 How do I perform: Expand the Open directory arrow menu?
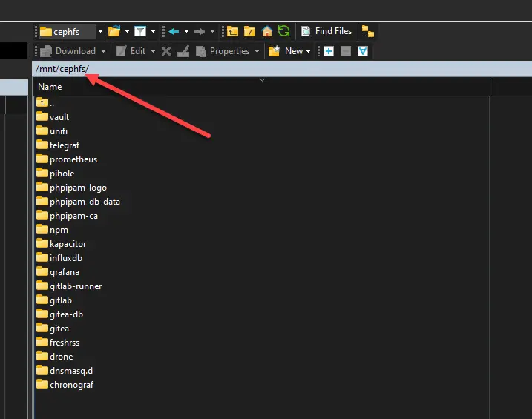127,32
